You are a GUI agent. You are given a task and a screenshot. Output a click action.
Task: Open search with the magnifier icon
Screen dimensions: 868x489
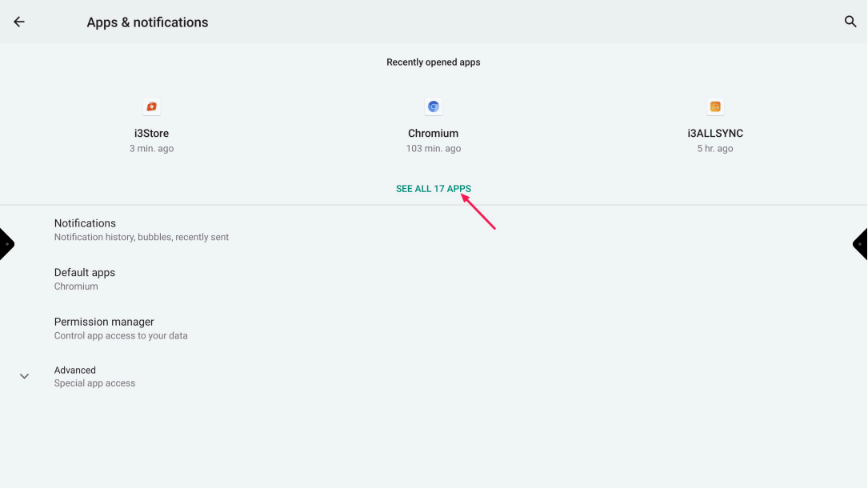click(850, 22)
